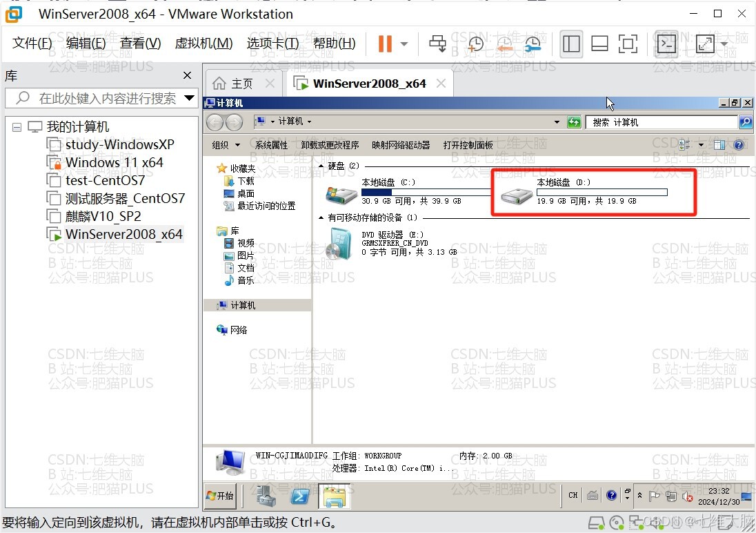Select study-WindowsXP in the library tree
Image resolution: width=756 pixels, height=533 pixels.
click(x=119, y=144)
